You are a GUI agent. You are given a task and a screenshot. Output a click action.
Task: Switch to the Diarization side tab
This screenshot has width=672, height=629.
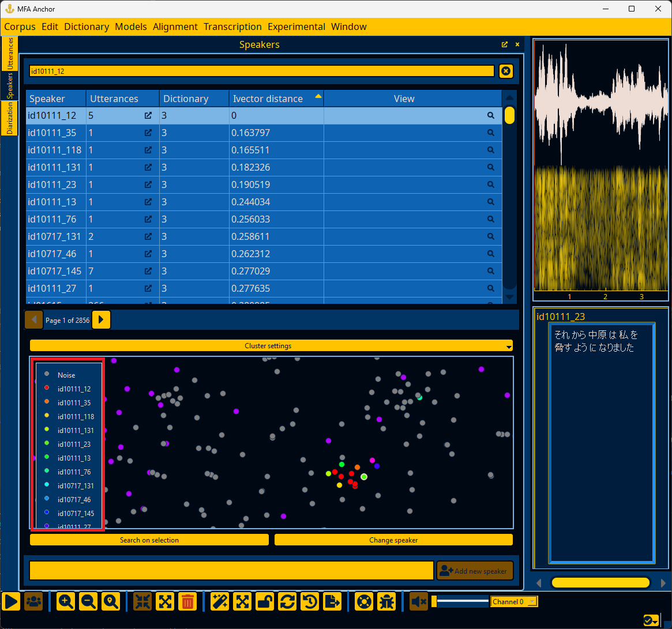point(10,118)
